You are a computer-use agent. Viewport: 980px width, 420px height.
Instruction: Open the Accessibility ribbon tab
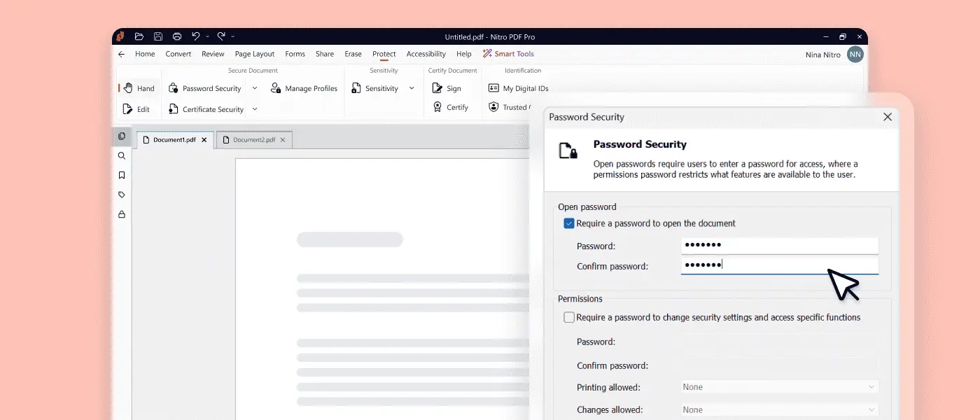(x=426, y=54)
